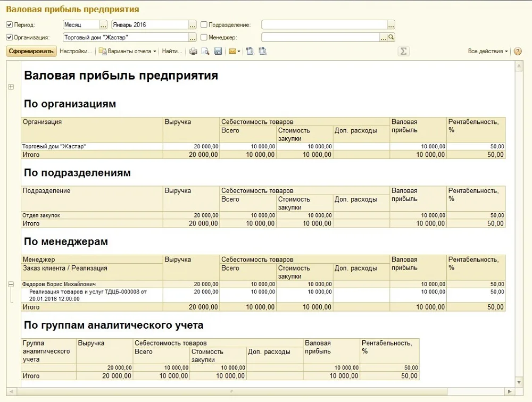Open the Январь 2016 period picker button
Viewport: 532px width, 402px height.
[193, 25]
